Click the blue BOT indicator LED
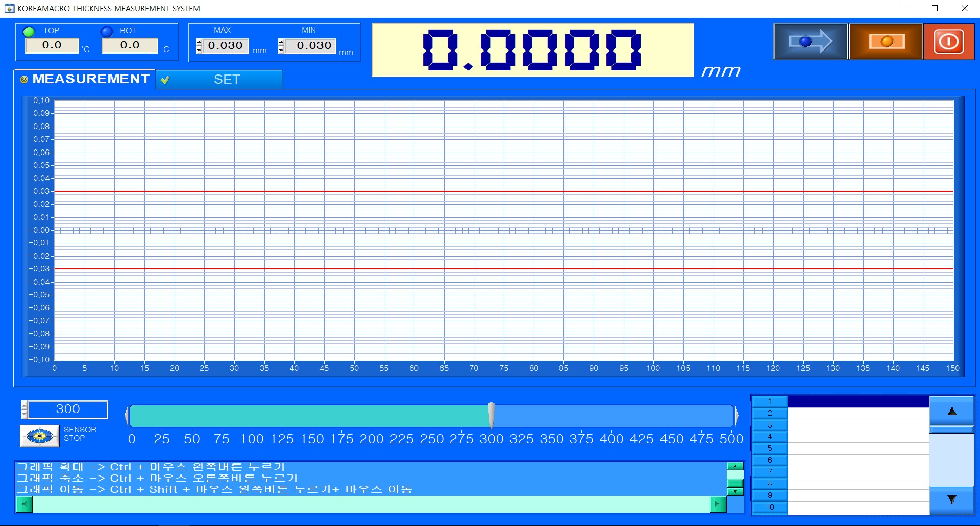Image resolution: width=980 pixels, height=526 pixels. pyautogui.click(x=107, y=32)
